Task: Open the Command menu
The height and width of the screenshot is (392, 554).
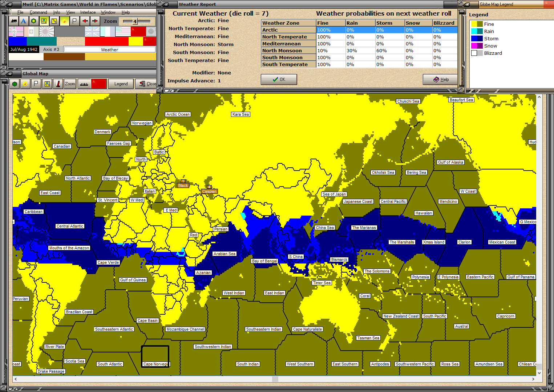Action: [39, 12]
